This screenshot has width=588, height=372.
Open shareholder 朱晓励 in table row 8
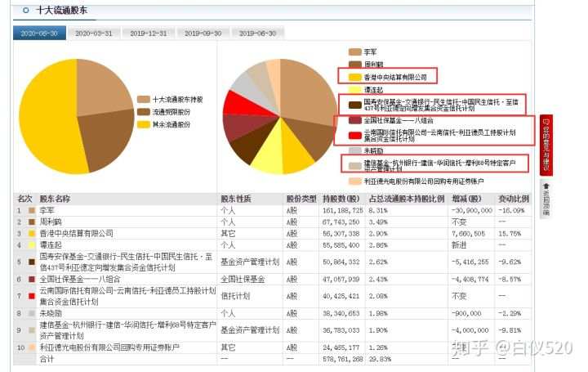(x=51, y=313)
